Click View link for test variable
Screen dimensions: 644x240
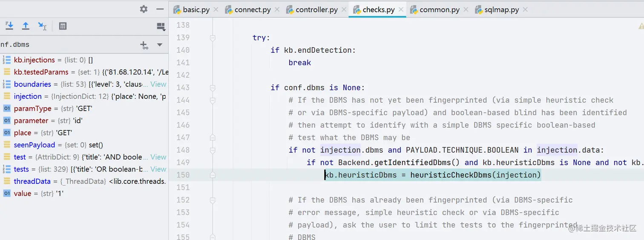click(x=158, y=157)
